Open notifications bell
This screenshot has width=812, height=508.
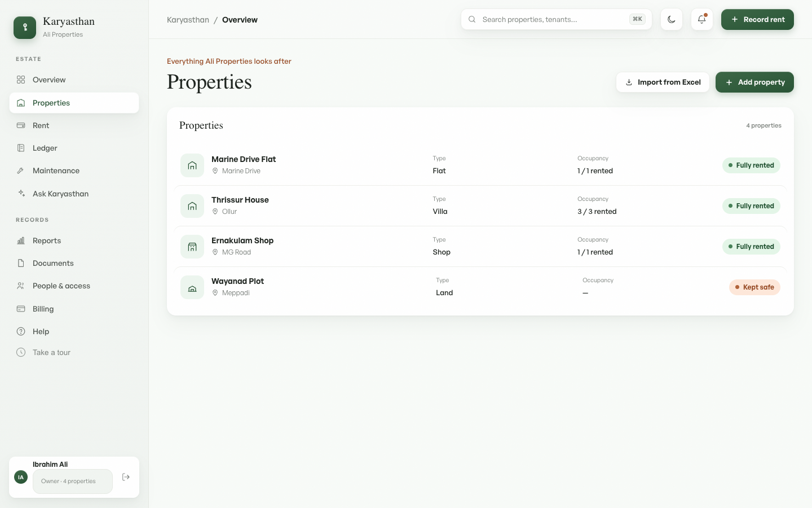702,19
